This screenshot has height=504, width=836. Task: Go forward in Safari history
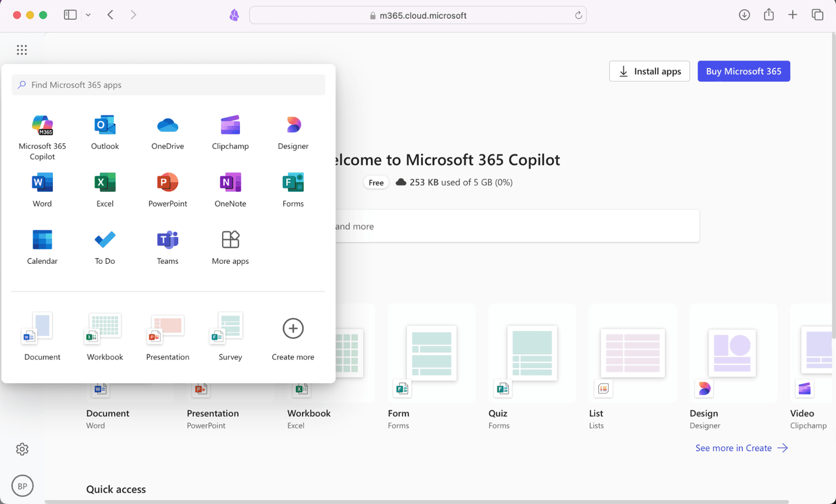click(x=133, y=15)
